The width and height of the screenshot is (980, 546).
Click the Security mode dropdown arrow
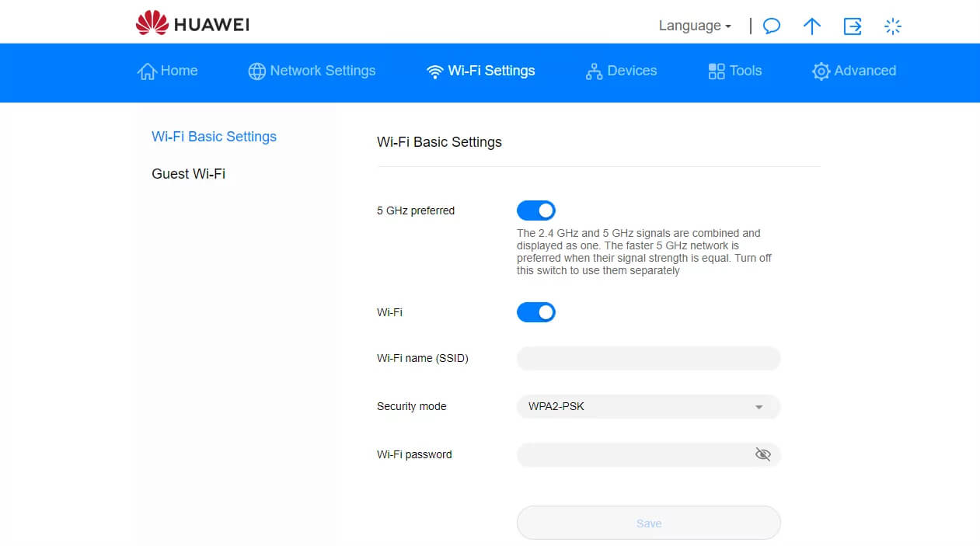[x=759, y=407]
